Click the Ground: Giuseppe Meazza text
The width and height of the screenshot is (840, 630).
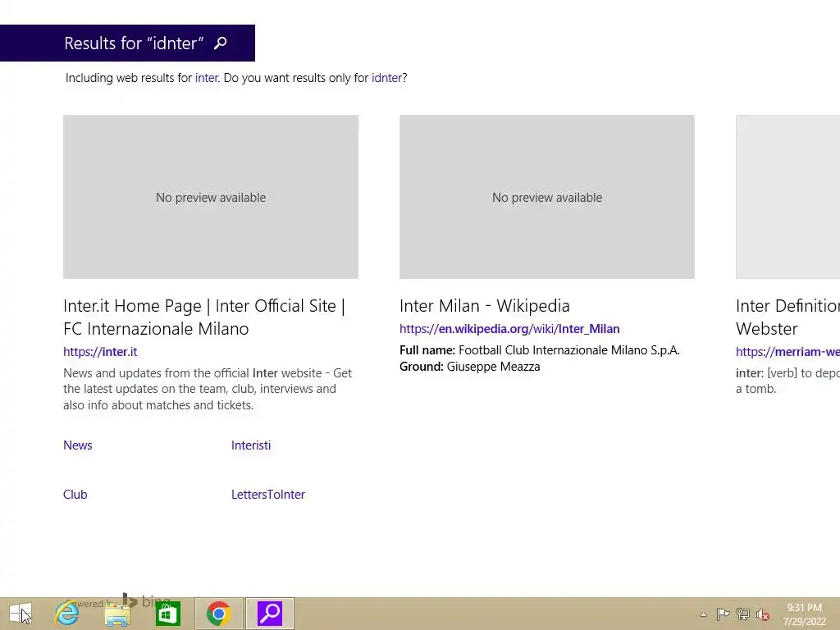470,367
